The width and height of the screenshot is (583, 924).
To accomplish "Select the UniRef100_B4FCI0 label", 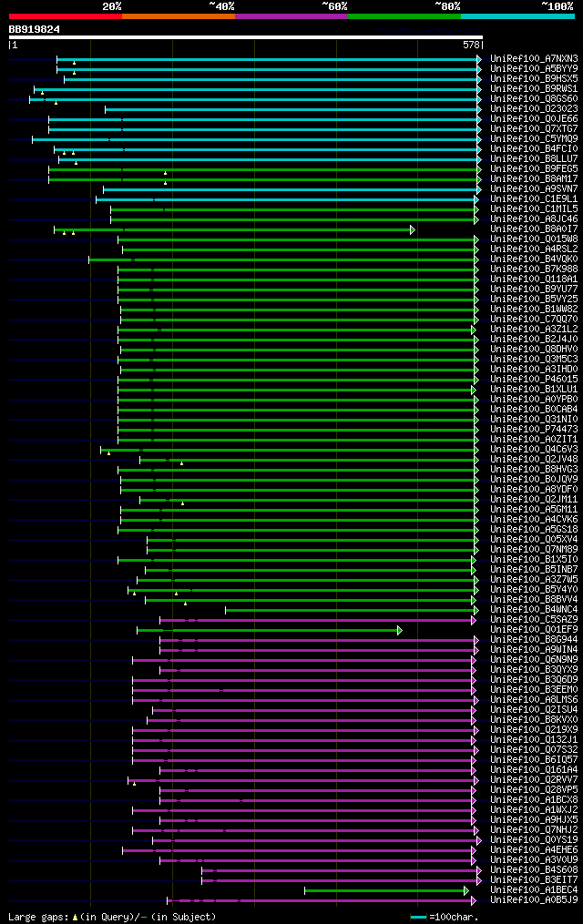I will click(534, 149).
